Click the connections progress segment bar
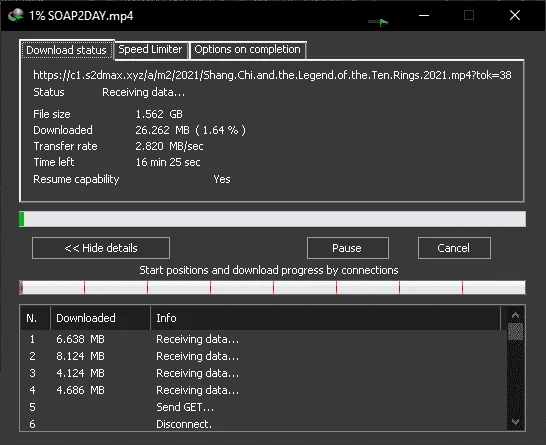The width and height of the screenshot is (546, 445). pos(272,287)
